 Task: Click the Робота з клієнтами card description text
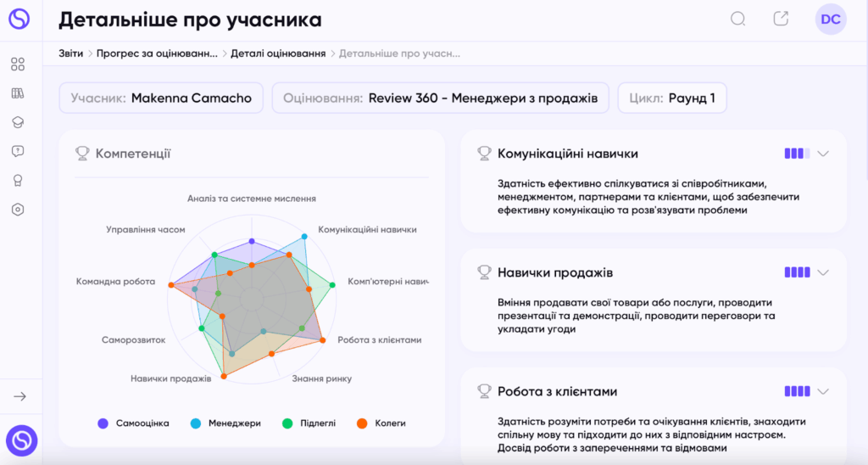tap(652, 434)
